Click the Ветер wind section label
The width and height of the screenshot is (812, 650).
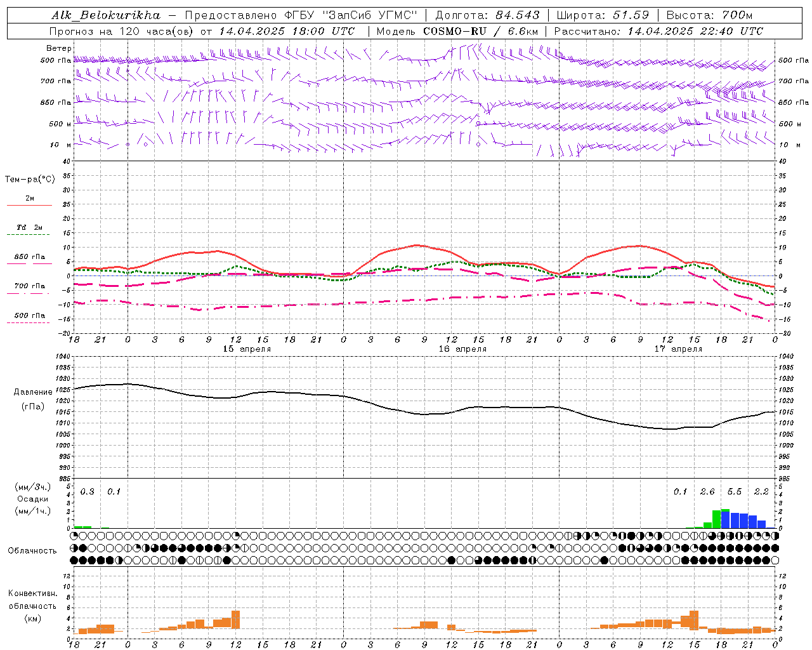click(x=58, y=48)
